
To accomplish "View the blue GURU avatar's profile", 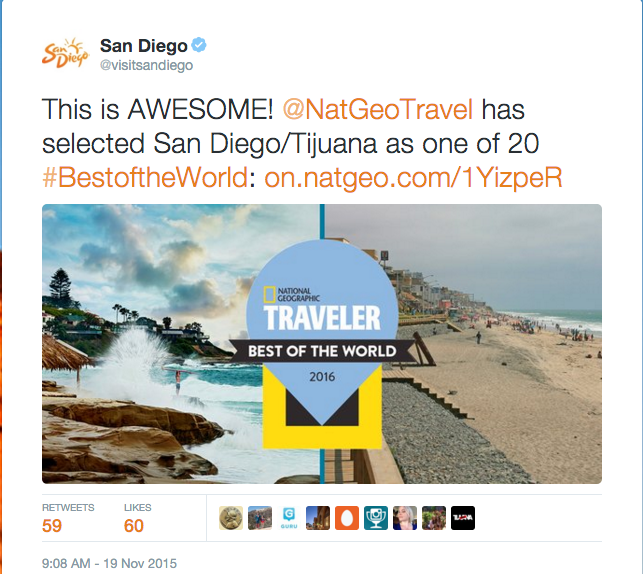I will 289,518.
